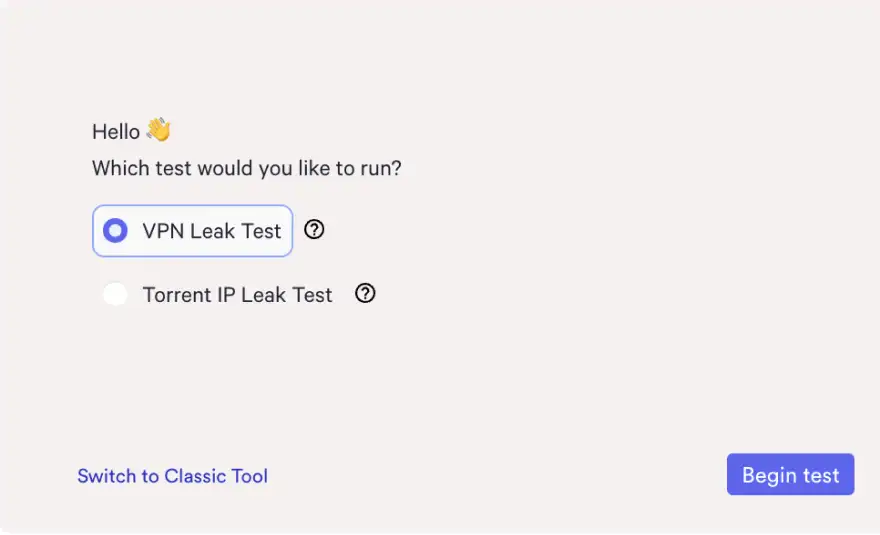Open help icon beside VPN Leak Test
This screenshot has height=535, width=880.
coord(314,230)
